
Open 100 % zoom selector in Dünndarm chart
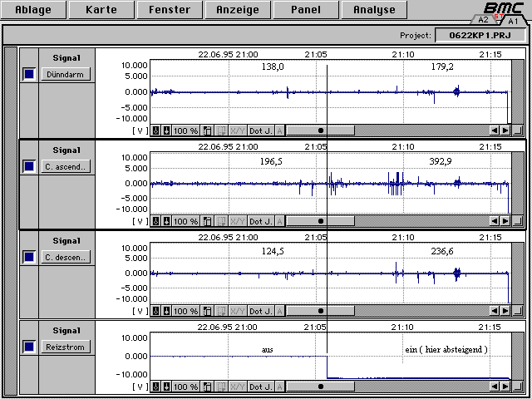tap(186, 131)
